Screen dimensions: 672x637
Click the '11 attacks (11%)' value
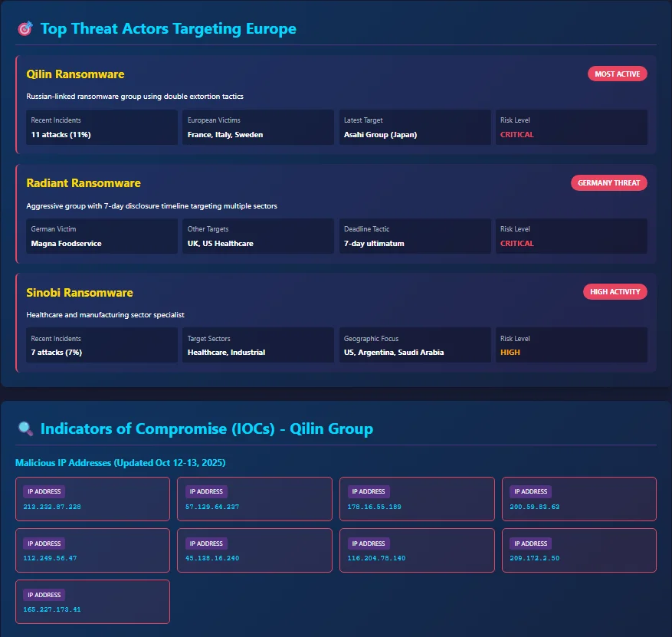point(61,135)
